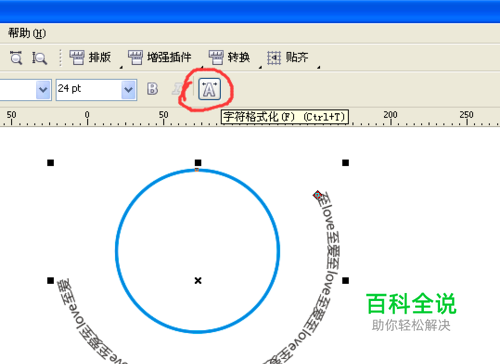This screenshot has width=500, height=364.
Task: Click the top-left selection handle
Action: pos(50,163)
